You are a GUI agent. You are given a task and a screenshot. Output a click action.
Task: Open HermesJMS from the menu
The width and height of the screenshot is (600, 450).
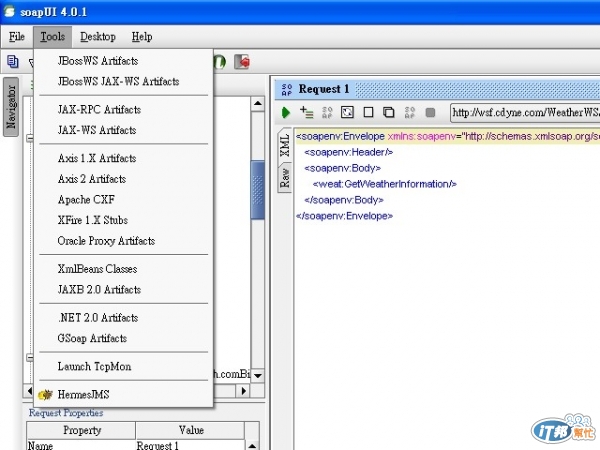coord(124,395)
